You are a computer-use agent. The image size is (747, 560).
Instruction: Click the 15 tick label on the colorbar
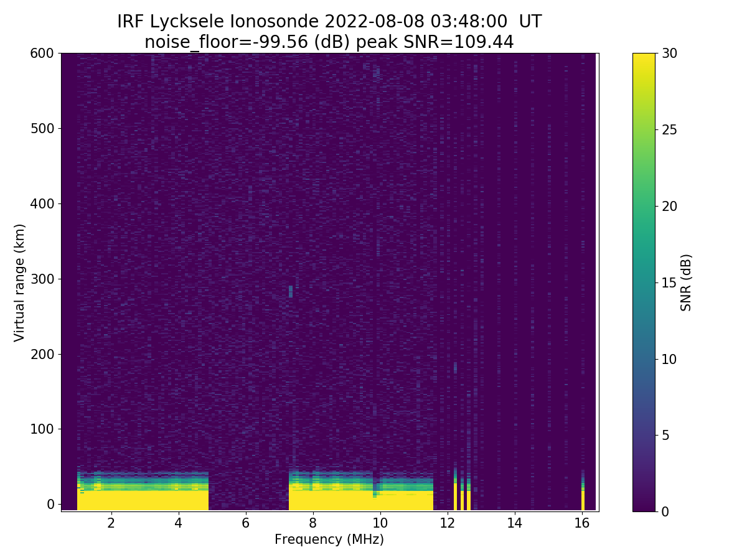pos(669,282)
